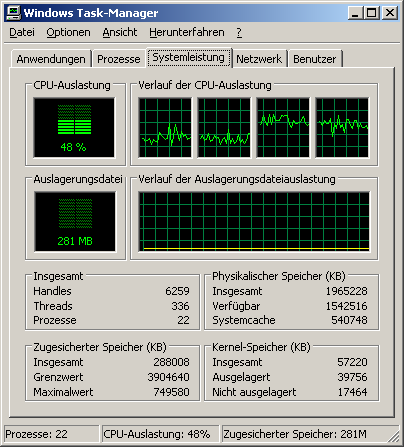The height and width of the screenshot is (447, 404).
Task: Click the 281 MB Auslagerungsdatei gauge
Action: 75,221
